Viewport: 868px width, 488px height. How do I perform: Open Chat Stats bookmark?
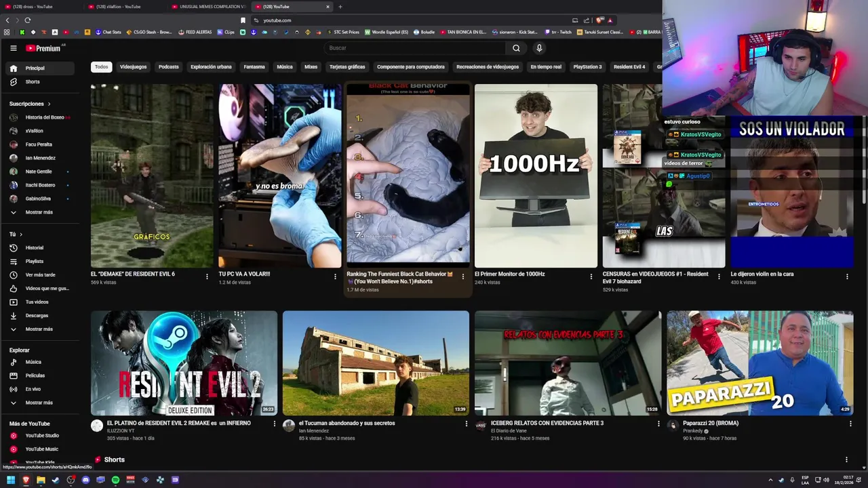coord(108,32)
